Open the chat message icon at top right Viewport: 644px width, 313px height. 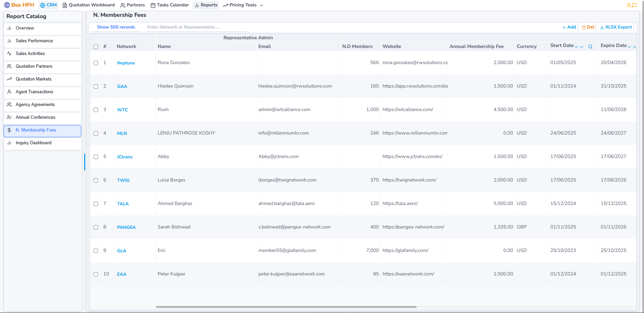[x=634, y=5]
